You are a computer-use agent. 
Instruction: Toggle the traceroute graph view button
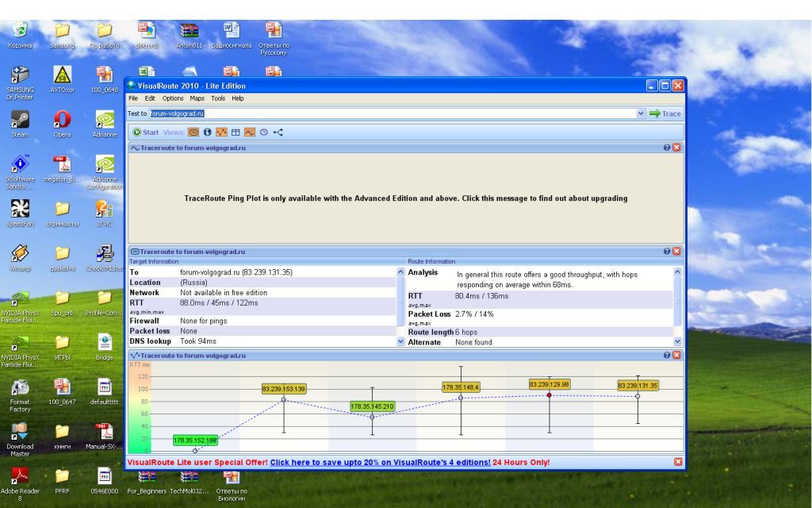click(x=221, y=132)
